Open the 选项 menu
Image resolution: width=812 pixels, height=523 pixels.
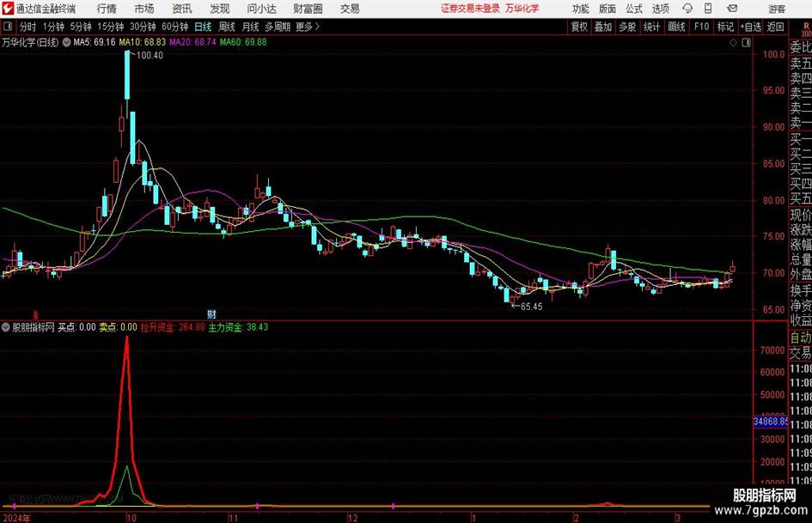coord(660,9)
